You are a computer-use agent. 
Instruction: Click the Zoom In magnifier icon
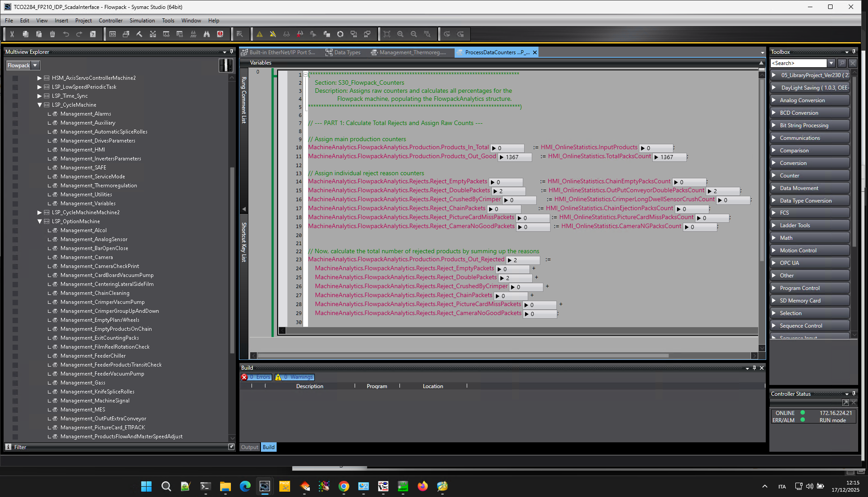tap(400, 34)
